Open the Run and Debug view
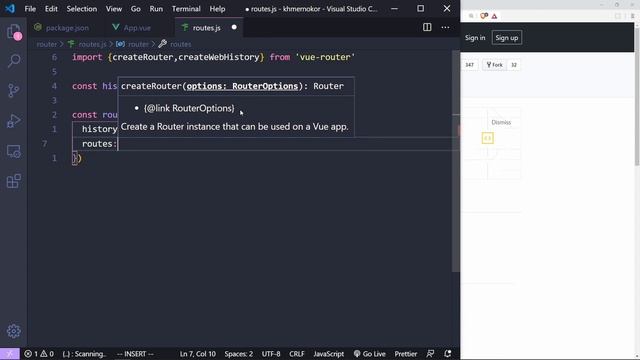Image resolution: width=640 pixels, height=360 pixels. 14,121
